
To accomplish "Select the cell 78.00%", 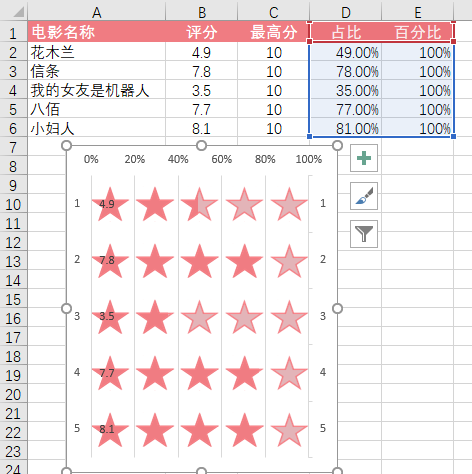I will (x=346, y=71).
